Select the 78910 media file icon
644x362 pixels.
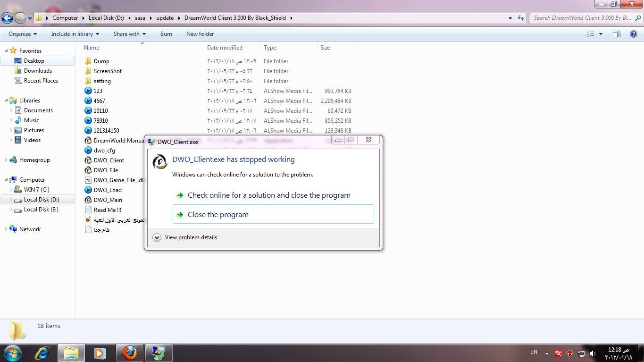click(88, 120)
